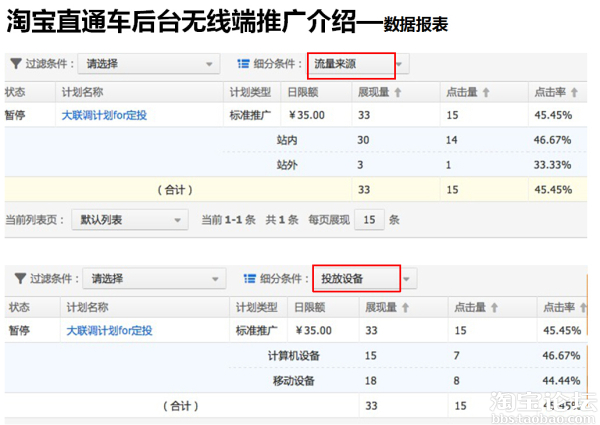Screen dimensions: 600x425
Task: Click the top table 日限额 column header
Action: coord(303,92)
